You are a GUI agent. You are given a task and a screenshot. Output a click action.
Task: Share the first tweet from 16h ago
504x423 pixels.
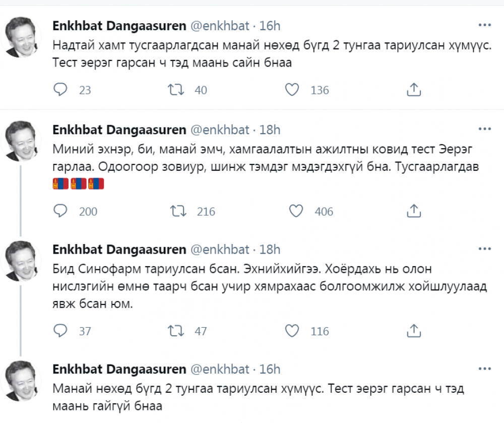click(413, 90)
